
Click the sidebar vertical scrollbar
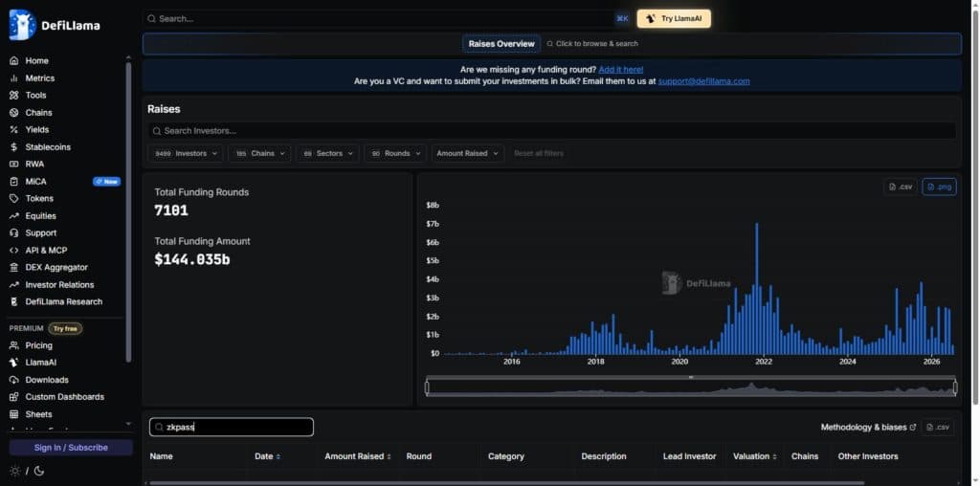128,211
